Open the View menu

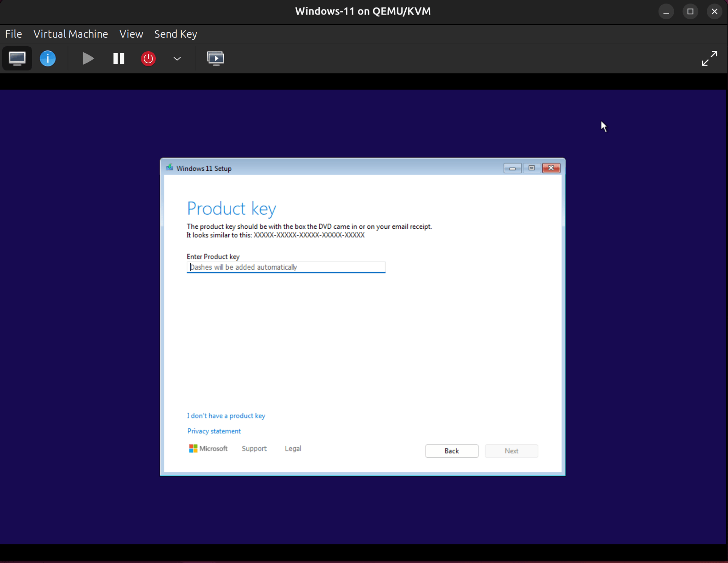coord(131,34)
